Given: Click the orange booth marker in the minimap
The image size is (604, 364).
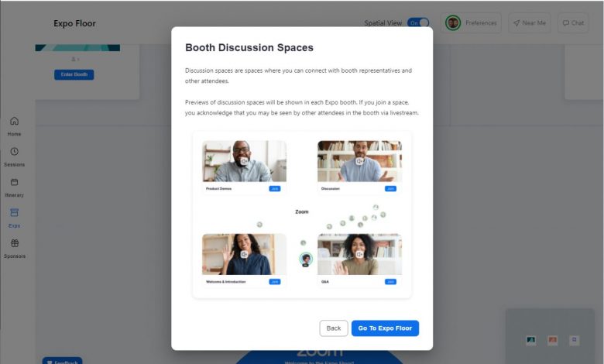Looking at the screenshot, I should coord(552,340).
